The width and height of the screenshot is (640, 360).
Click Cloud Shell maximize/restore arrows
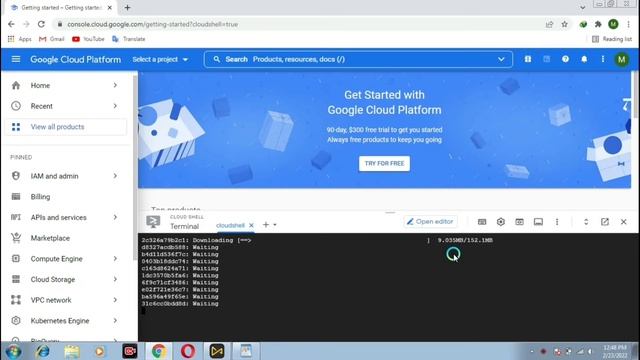tap(586, 222)
